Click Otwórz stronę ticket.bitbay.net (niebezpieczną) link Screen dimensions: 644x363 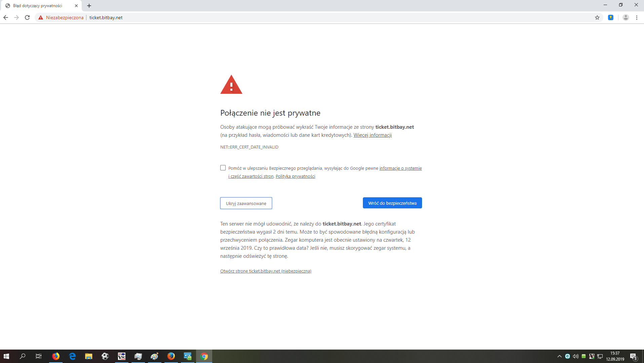tap(266, 271)
